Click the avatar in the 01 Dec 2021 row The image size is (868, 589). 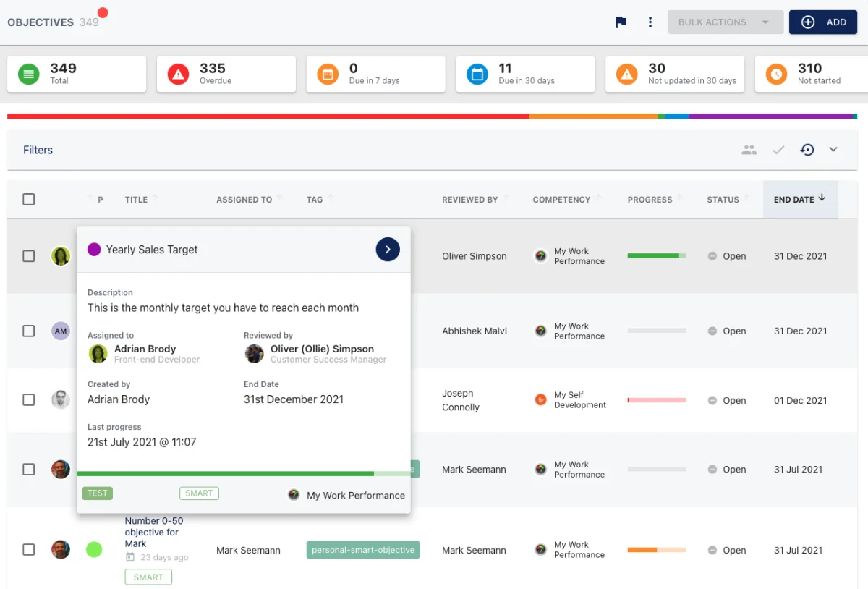61,399
